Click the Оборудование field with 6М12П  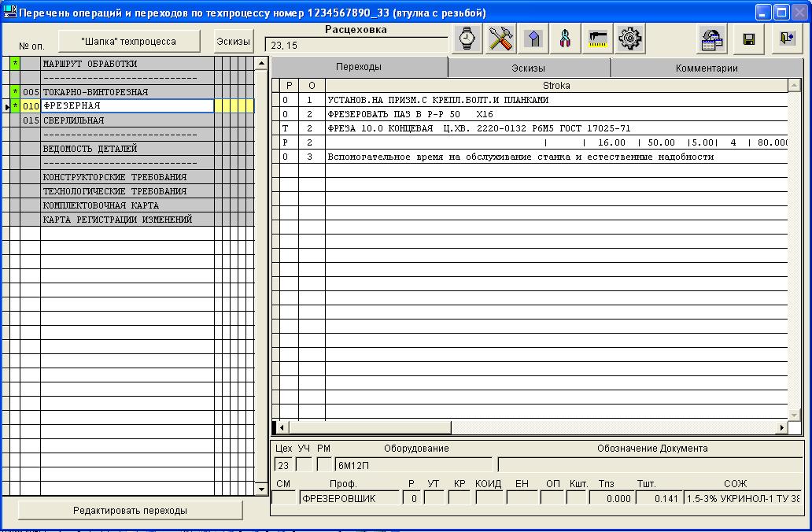click(x=414, y=464)
